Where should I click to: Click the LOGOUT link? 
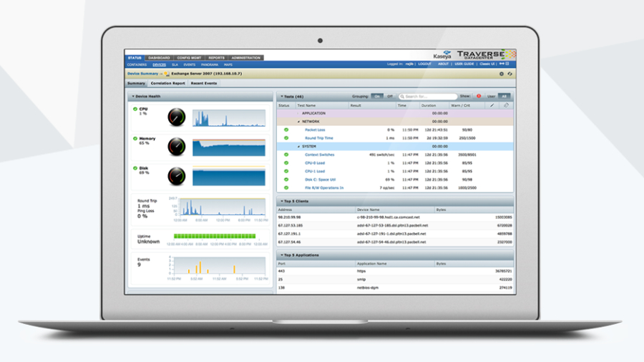coord(424,64)
